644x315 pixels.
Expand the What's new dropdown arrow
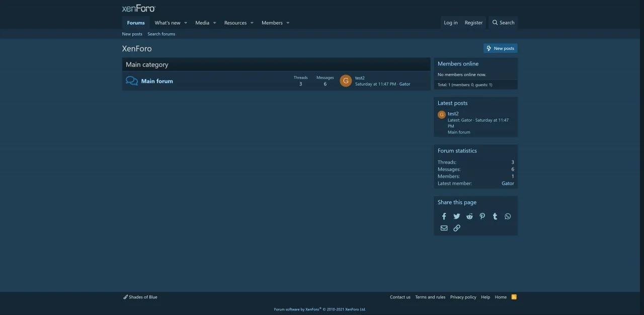(x=186, y=23)
